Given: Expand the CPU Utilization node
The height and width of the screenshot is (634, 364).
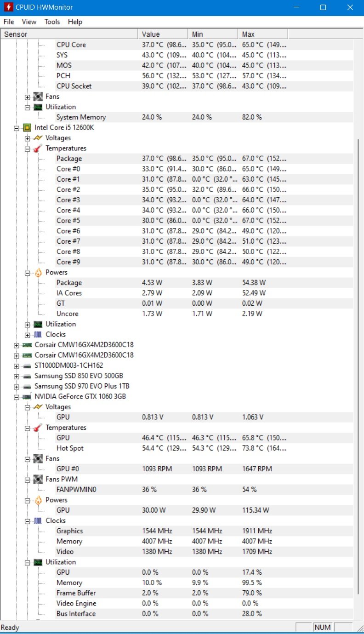Looking at the screenshot, I should (x=28, y=324).
